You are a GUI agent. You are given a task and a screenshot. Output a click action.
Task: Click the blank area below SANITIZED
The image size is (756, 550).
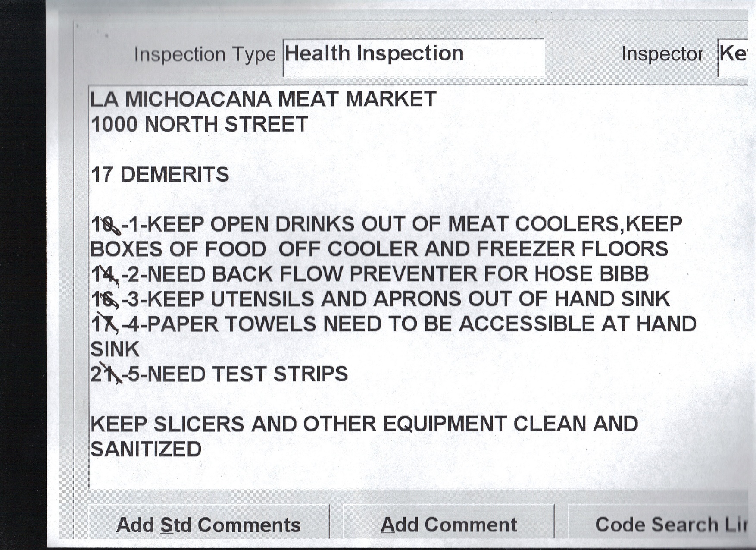pos(388,472)
